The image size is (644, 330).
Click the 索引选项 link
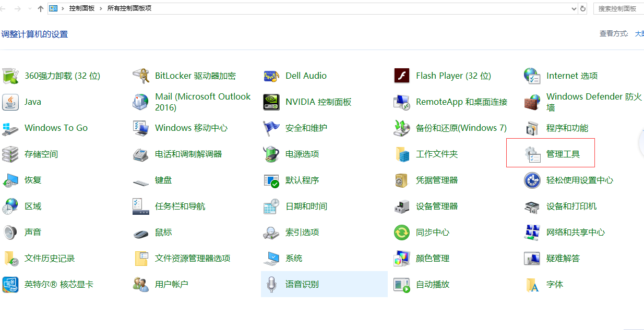coord(302,232)
